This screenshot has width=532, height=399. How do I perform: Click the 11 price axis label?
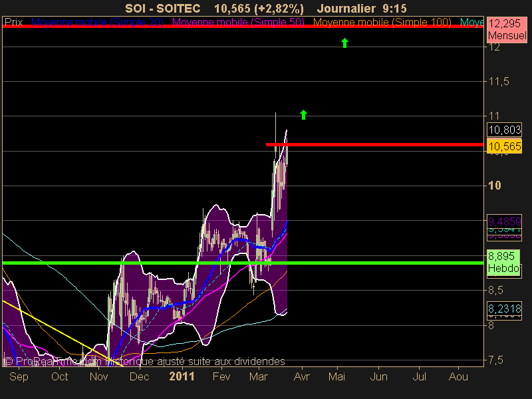pyautogui.click(x=494, y=116)
